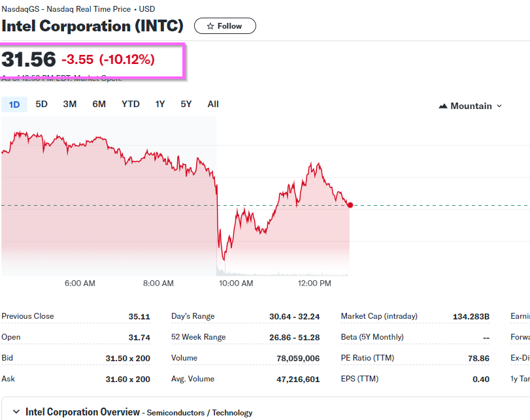Click the PE Ratio (TTM) label
The width and height of the screenshot is (530, 420).
click(x=367, y=358)
